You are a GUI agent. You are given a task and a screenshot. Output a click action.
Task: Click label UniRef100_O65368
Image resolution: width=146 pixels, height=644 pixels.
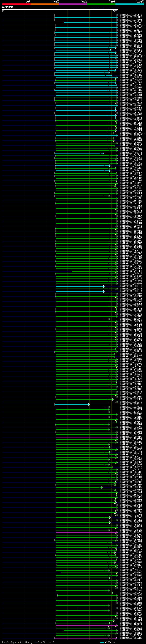[131, 615]
